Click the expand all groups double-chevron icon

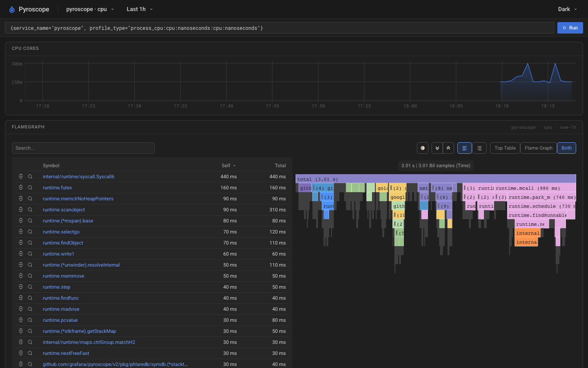[437, 148]
